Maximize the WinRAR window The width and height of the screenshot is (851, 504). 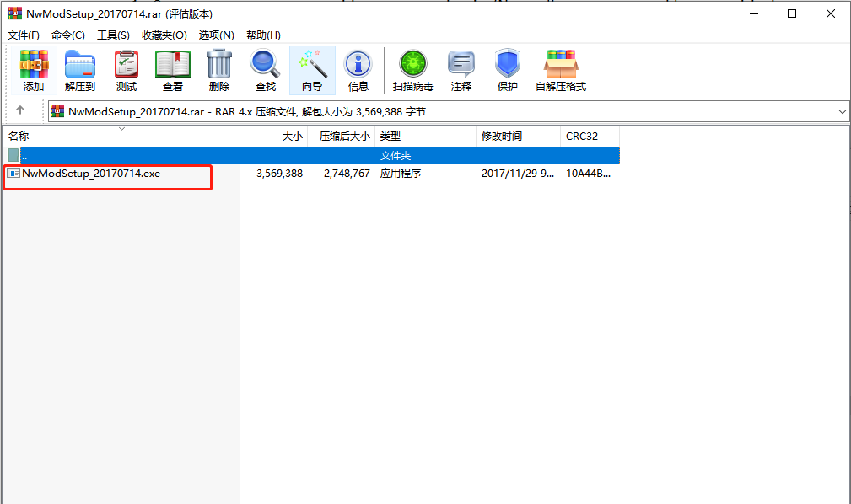(792, 13)
